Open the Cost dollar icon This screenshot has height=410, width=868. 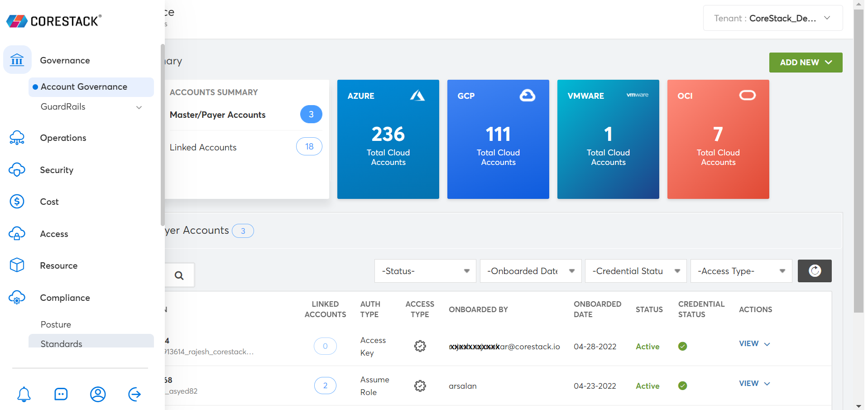pos(17,202)
